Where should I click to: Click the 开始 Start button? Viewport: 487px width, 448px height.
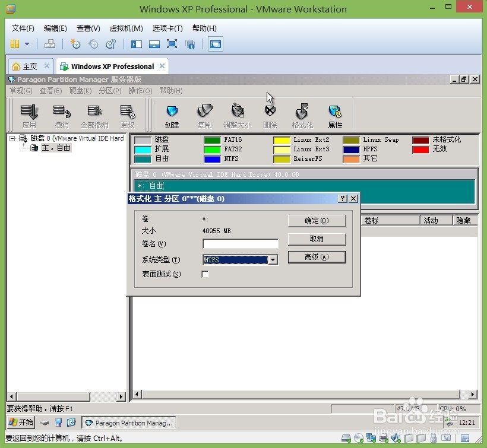point(21,422)
